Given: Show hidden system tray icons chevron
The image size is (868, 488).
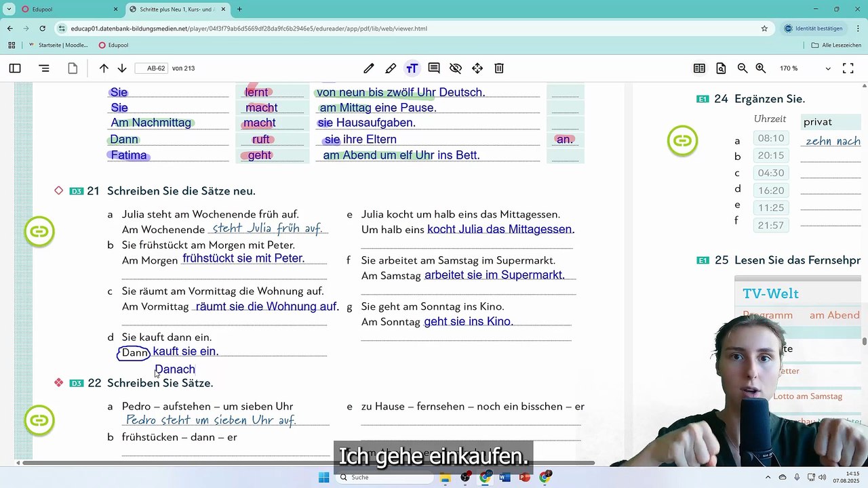Looking at the screenshot, I should tap(767, 477).
